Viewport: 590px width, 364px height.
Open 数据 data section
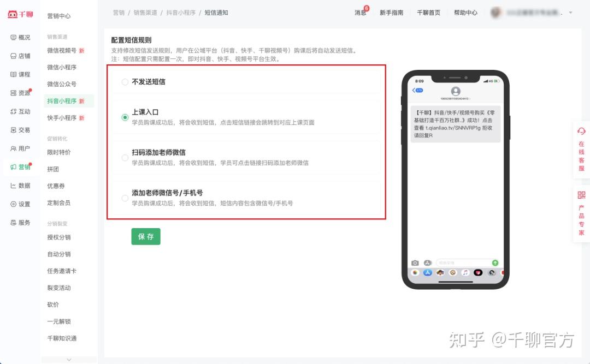point(20,186)
